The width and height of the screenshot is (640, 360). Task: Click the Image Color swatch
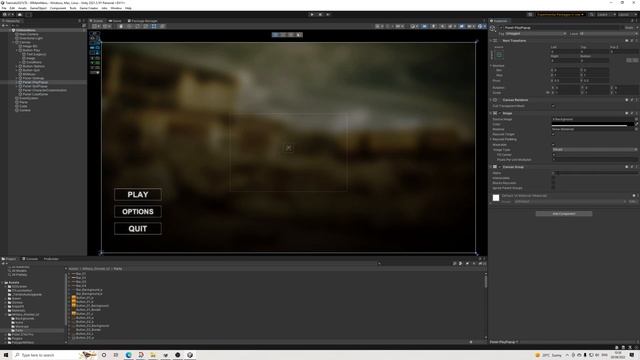coord(593,124)
